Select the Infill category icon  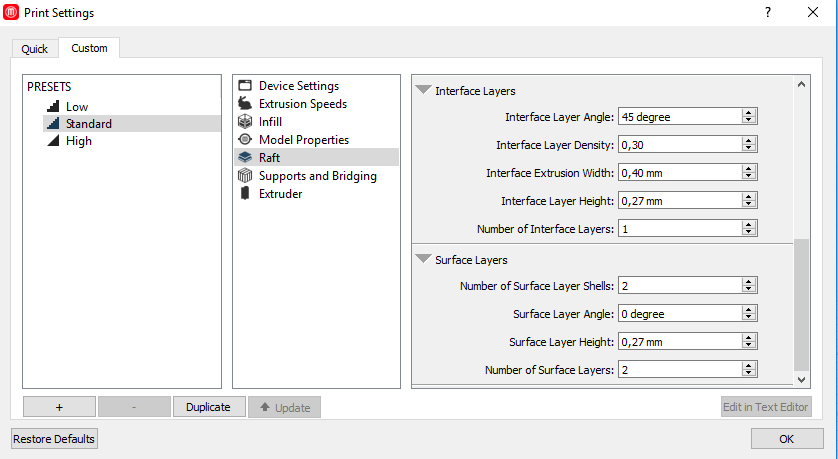pos(244,122)
